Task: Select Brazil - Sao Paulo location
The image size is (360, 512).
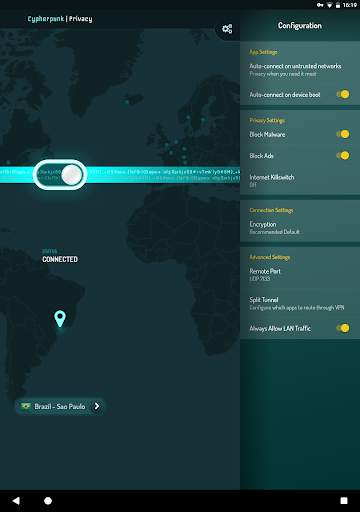Action: pos(59,406)
